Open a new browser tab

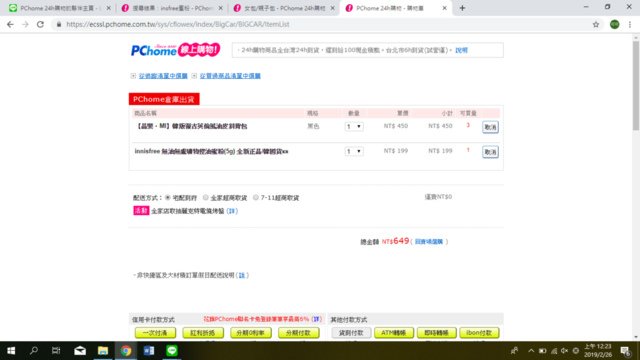pos(462,8)
